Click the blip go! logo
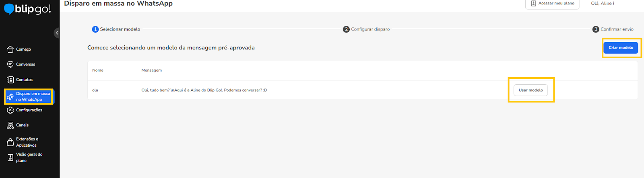This screenshot has height=178, width=644. [x=27, y=9]
